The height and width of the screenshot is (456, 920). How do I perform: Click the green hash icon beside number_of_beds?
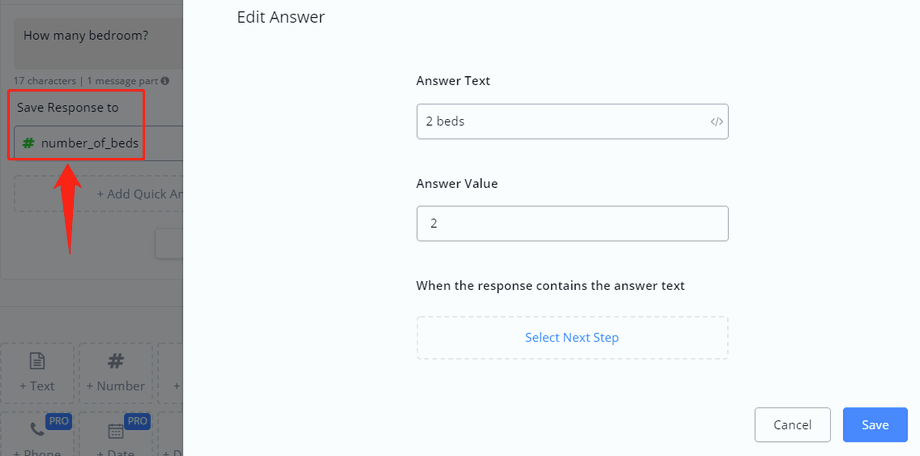click(x=28, y=143)
